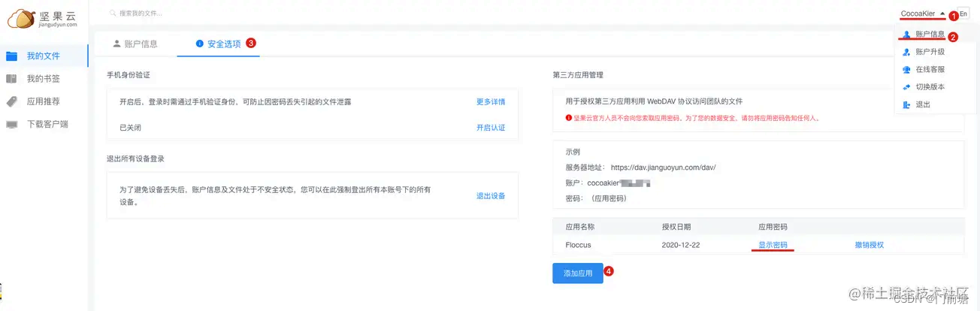Click the 账户升级 icon in dropdown menu
Viewport: 980px width, 311px height.
point(906,52)
